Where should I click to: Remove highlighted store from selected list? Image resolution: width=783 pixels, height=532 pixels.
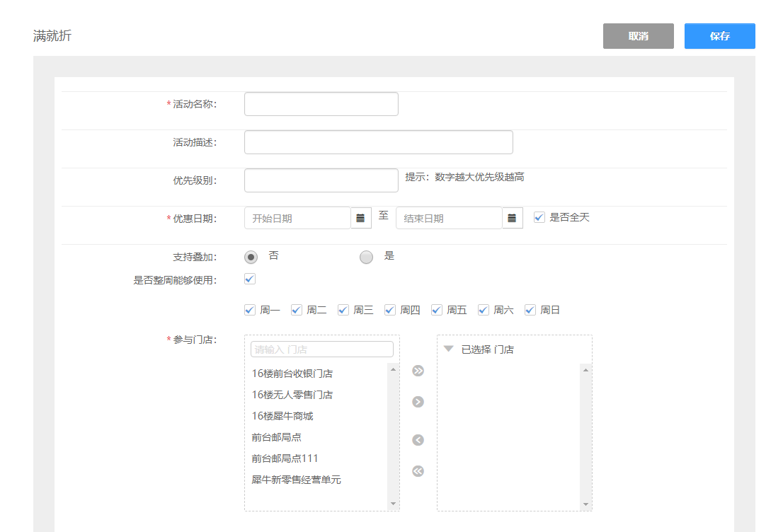point(418,439)
